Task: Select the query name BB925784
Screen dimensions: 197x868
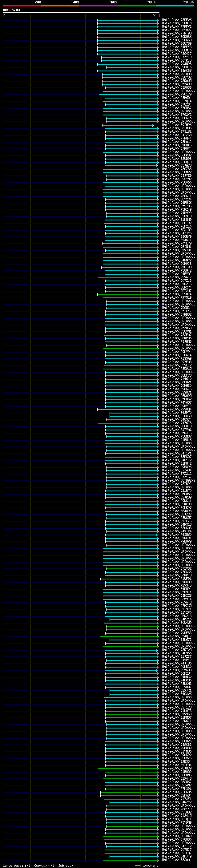Action: pyautogui.click(x=11, y=10)
